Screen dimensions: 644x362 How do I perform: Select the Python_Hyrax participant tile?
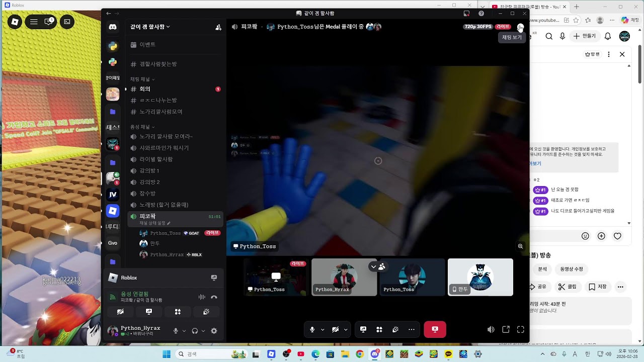(x=344, y=277)
